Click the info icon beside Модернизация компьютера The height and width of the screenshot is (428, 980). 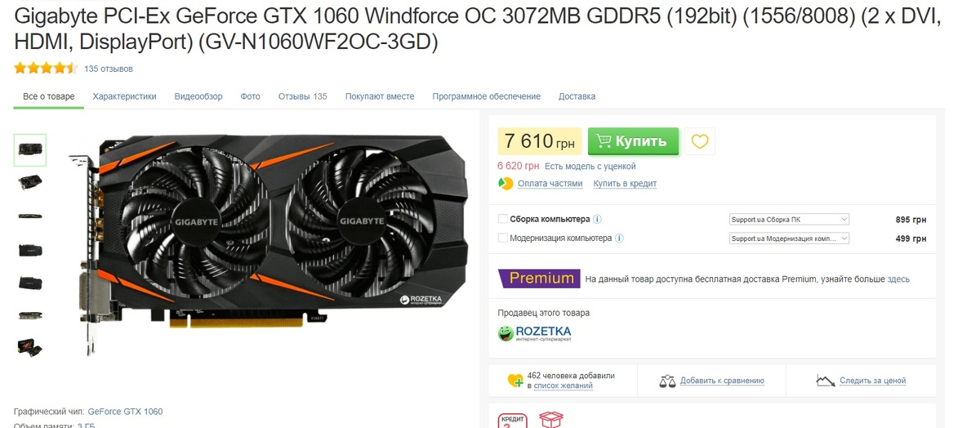(x=619, y=239)
